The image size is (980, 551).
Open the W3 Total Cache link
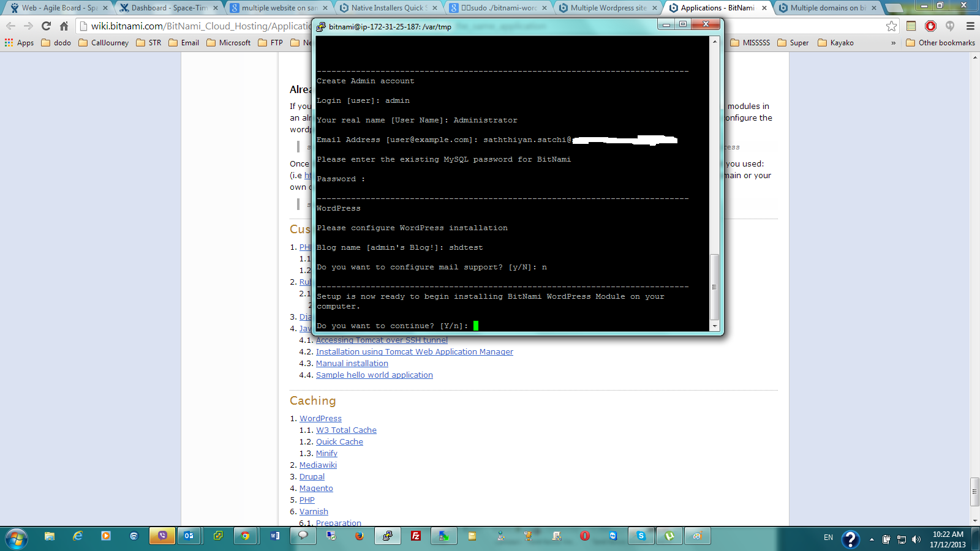(346, 430)
